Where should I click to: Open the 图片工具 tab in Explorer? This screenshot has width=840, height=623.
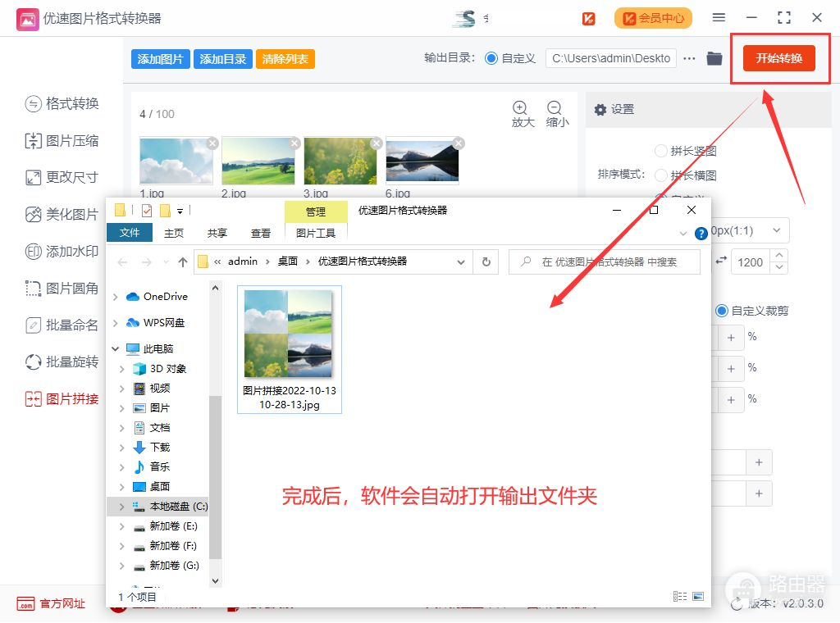pos(316,234)
